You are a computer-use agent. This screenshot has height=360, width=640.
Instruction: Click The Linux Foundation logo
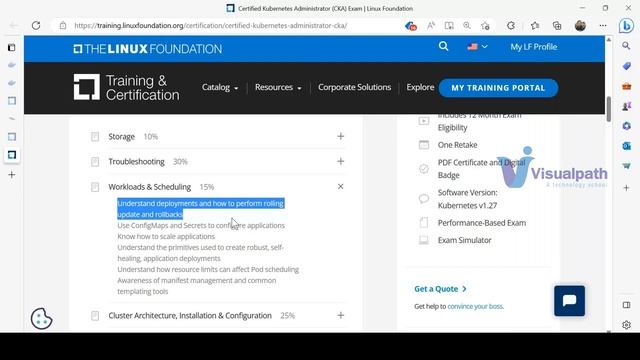coord(147,49)
